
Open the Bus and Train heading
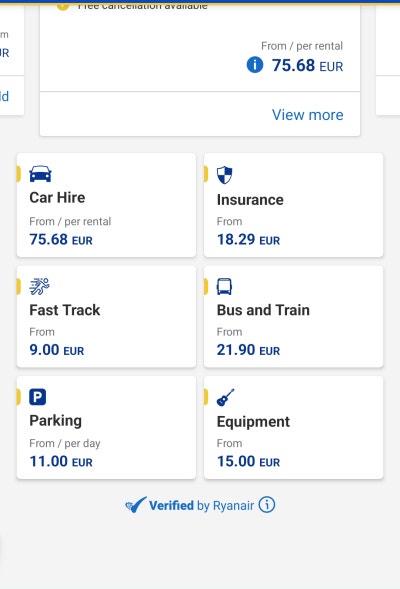(263, 310)
